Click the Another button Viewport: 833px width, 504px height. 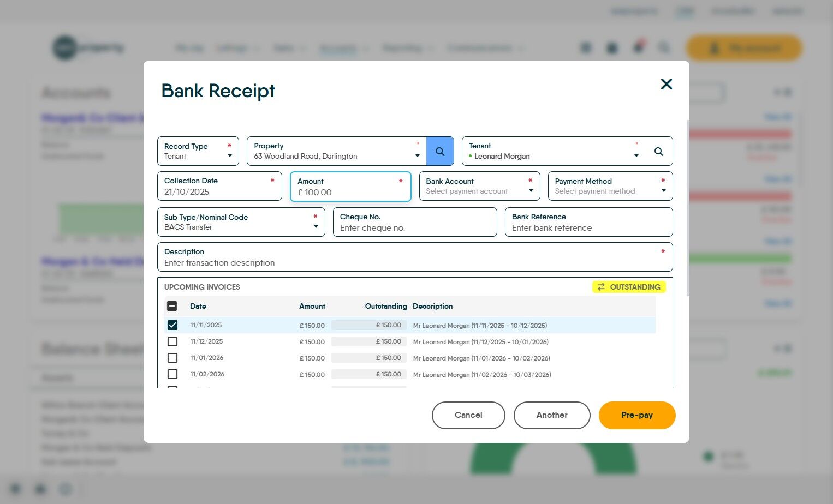click(552, 415)
